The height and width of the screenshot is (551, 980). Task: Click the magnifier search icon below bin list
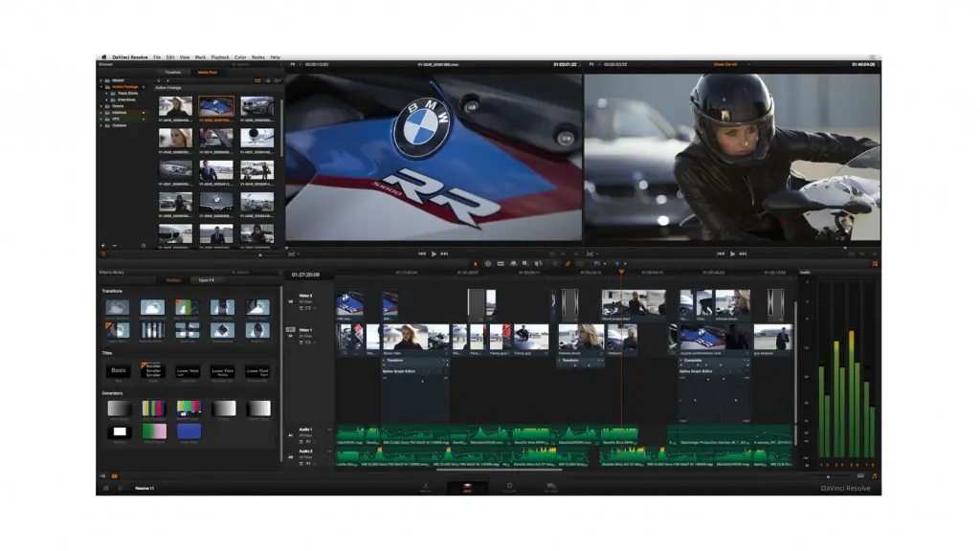(x=144, y=246)
